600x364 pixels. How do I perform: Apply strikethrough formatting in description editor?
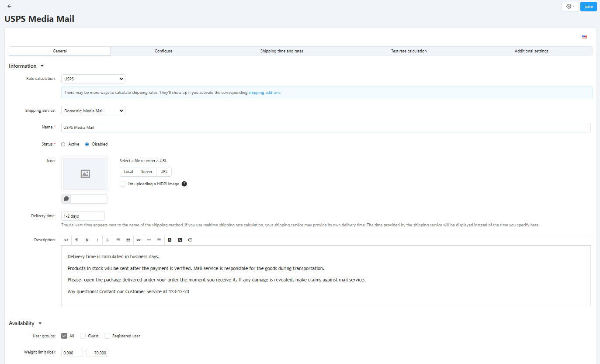point(108,240)
